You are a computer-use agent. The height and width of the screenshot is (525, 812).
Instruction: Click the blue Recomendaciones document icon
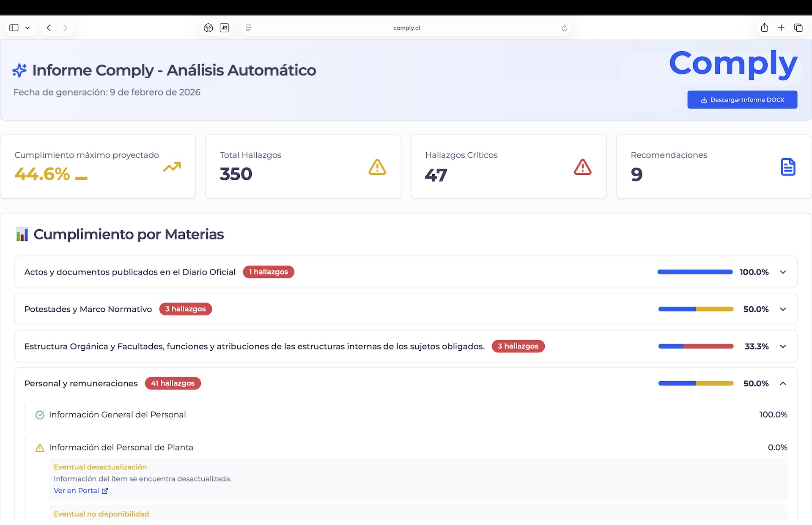[x=787, y=167]
